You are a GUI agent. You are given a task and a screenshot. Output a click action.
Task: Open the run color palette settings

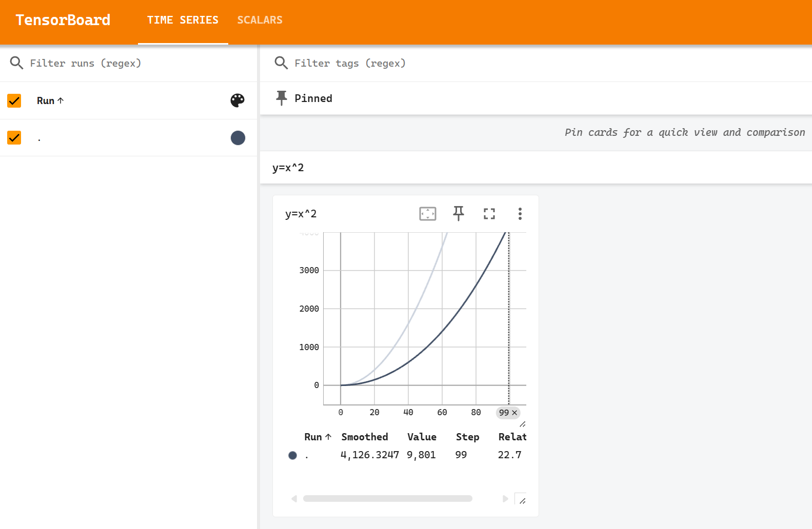tap(237, 100)
